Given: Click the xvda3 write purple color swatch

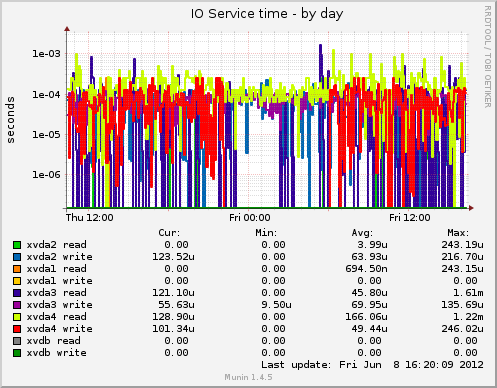Looking at the screenshot, I should tap(17, 305).
